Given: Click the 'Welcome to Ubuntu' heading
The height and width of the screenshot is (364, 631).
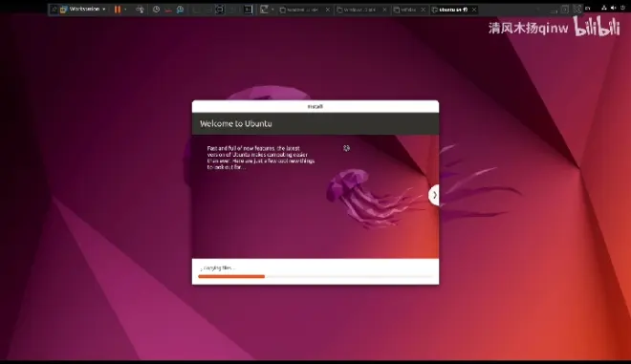Looking at the screenshot, I should (x=236, y=123).
